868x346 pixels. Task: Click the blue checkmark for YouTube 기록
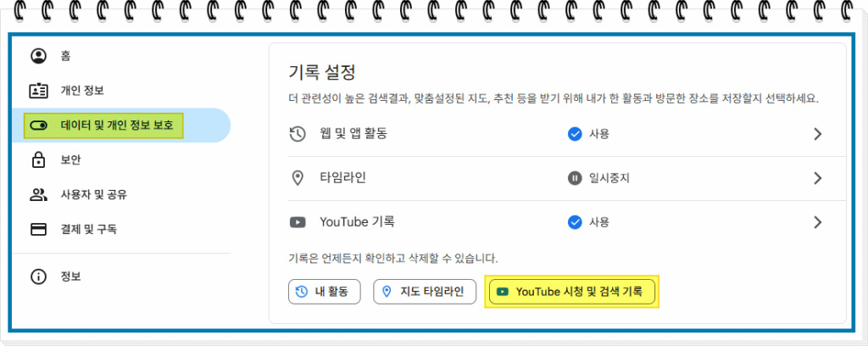575,222
